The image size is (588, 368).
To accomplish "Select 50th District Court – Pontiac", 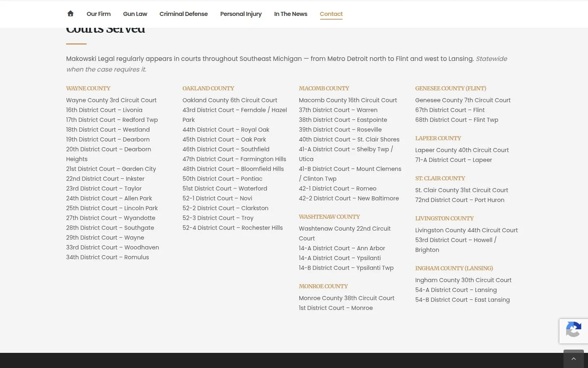I will [x=223, y=179].
